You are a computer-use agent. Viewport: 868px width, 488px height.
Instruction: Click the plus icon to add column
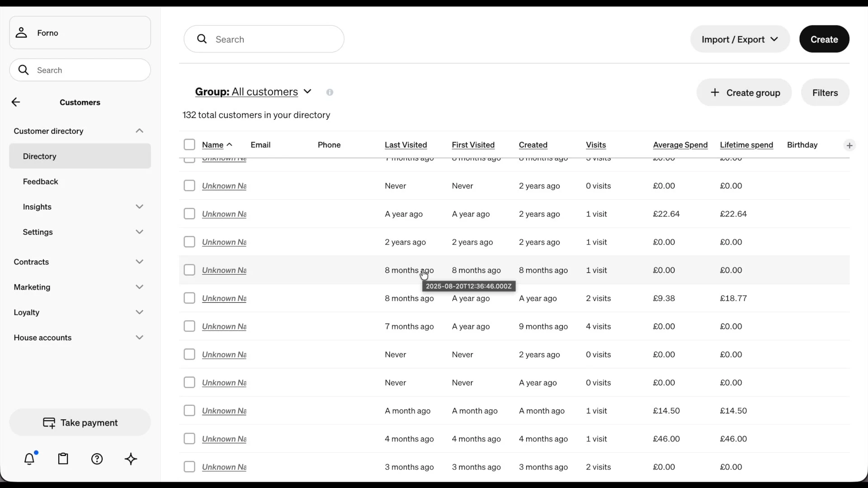pos(849,145)
